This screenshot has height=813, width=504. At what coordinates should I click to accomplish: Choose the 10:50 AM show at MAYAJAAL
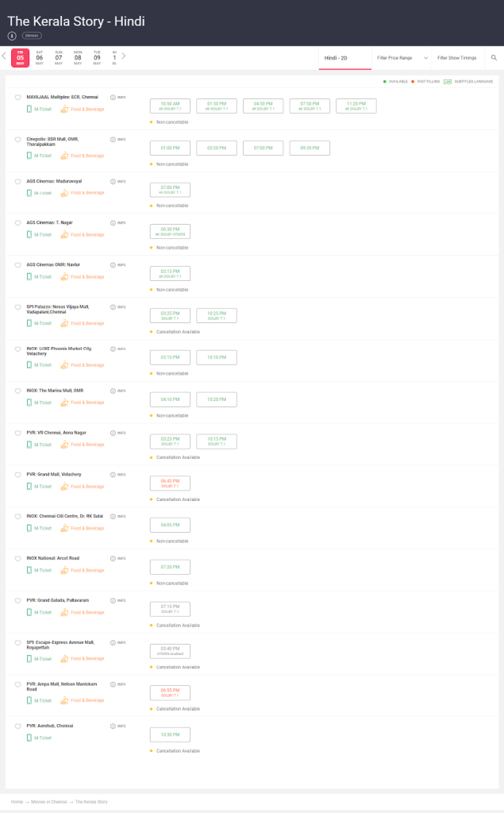tap(170, 106)
